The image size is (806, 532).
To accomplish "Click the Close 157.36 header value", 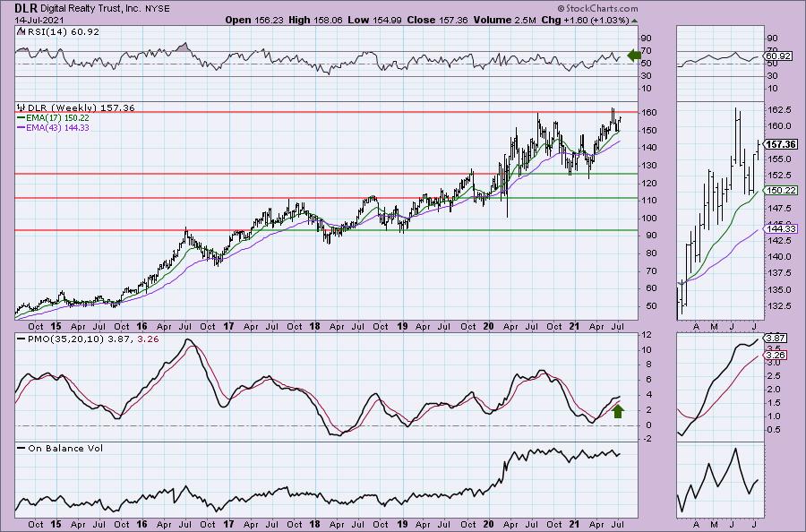I will point(437,20).
